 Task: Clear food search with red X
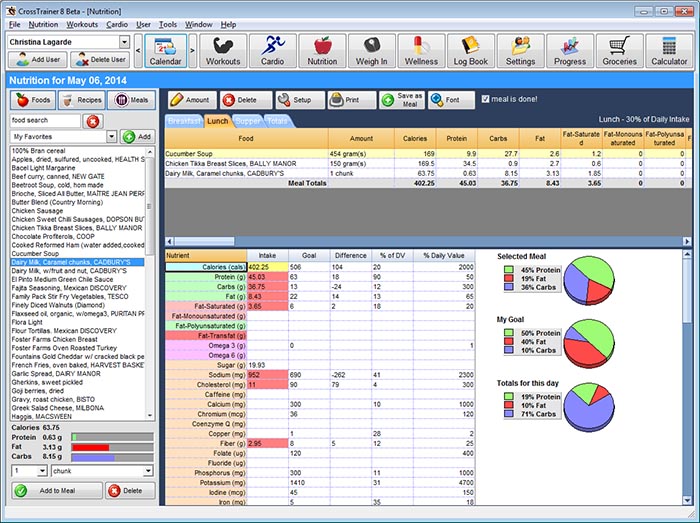point(93,121)
